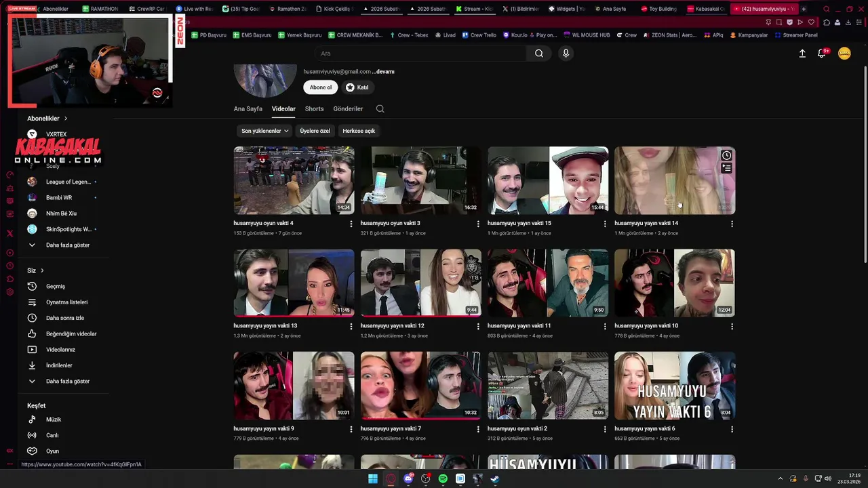
Task: Click page vertical scrollbar
Action: (x=865, y=165)
